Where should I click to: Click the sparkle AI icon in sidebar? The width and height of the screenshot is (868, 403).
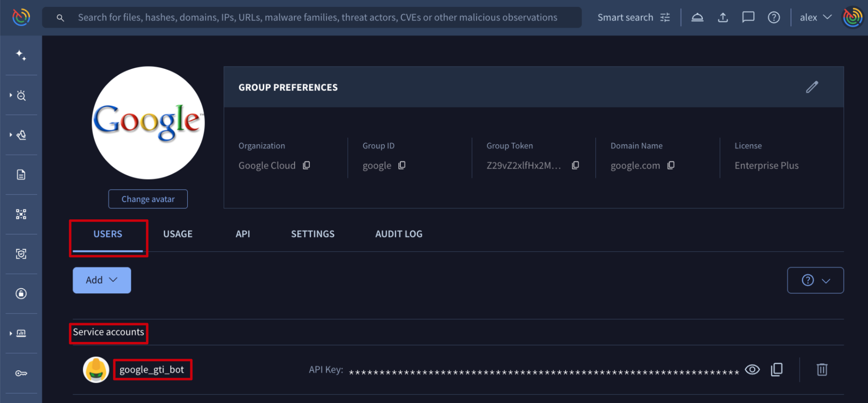[21, 56]
